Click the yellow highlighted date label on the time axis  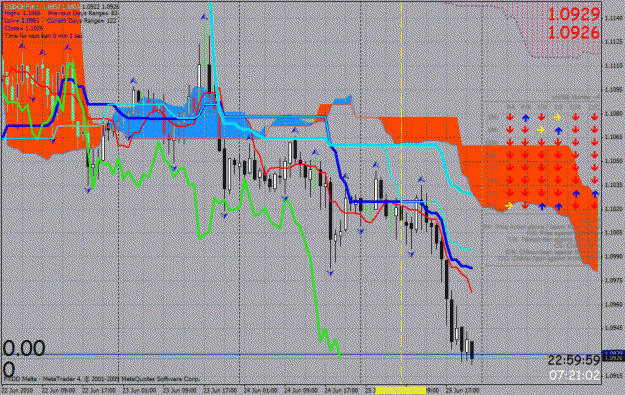401,390
